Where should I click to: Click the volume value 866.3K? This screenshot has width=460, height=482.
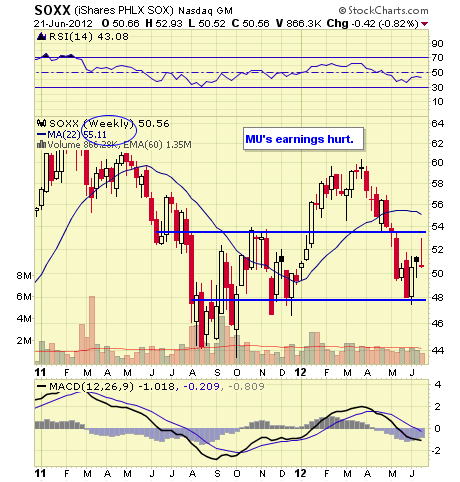tap(304, 24)
